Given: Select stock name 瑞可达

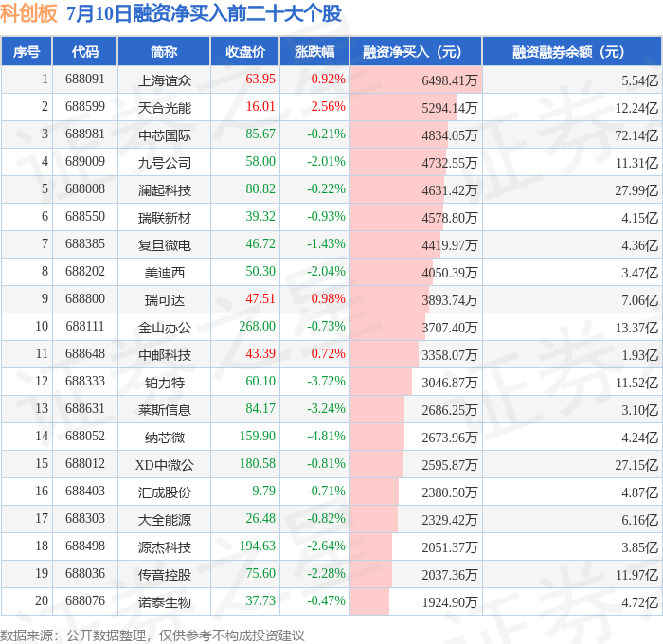Looking at the screenshot, I should (165, 300).
